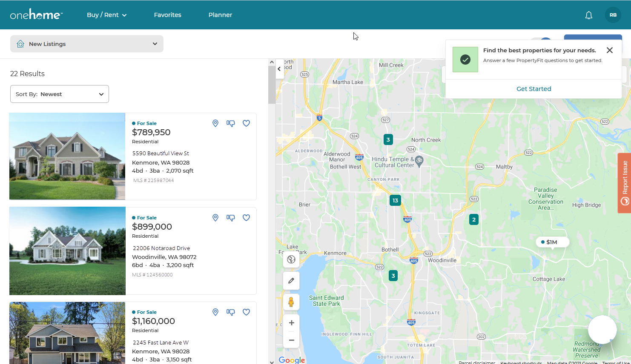Open the Planner page
Screen dimensions: 631x364
[x=220, y=15]
